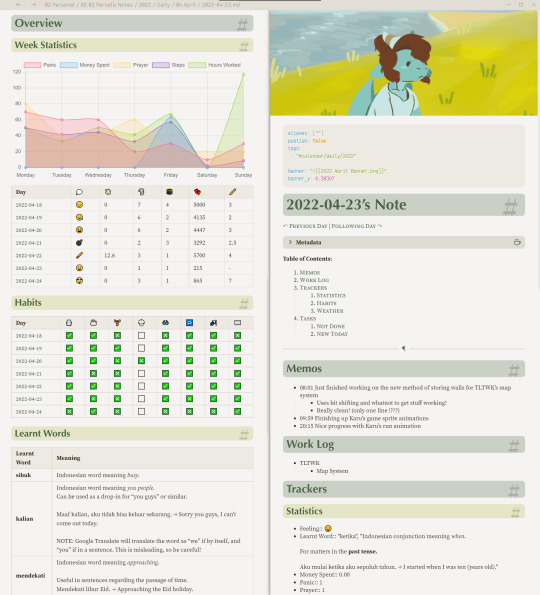This screenshot has width=540, height=595.
Task: Click the speech bubble column icon in statistics table
Action: pos(79,192)
